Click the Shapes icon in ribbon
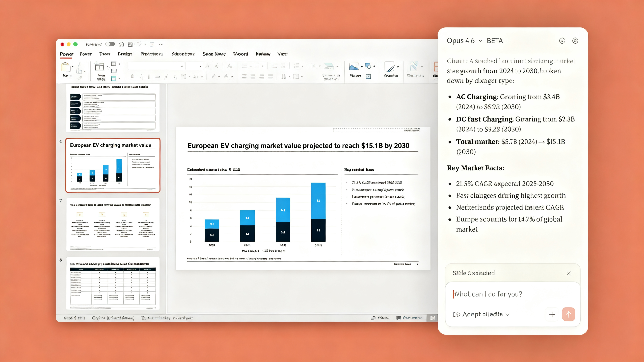644x362 pixels. 368,66
